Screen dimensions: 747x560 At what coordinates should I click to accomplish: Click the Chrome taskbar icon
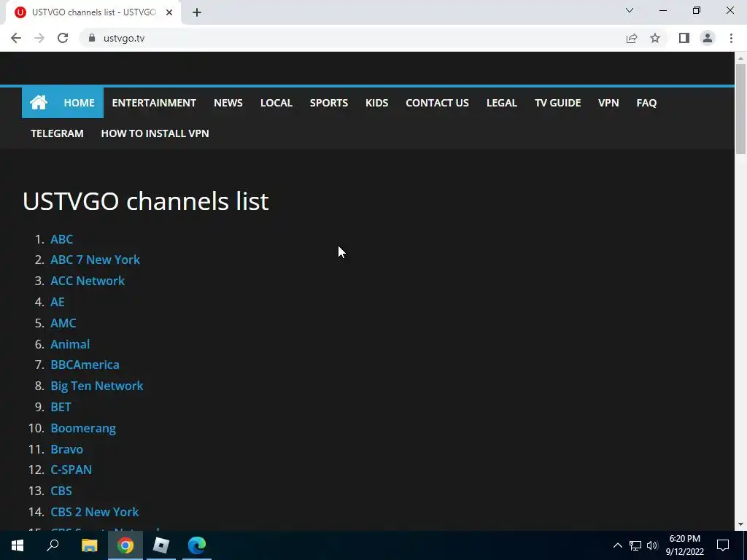125,545
